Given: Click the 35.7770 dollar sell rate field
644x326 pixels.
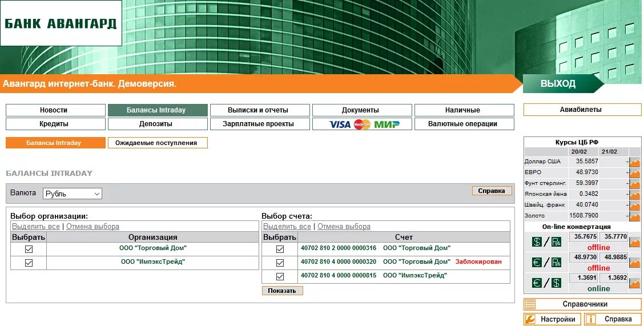Looking at the screenshot, I should coord(614,237).
